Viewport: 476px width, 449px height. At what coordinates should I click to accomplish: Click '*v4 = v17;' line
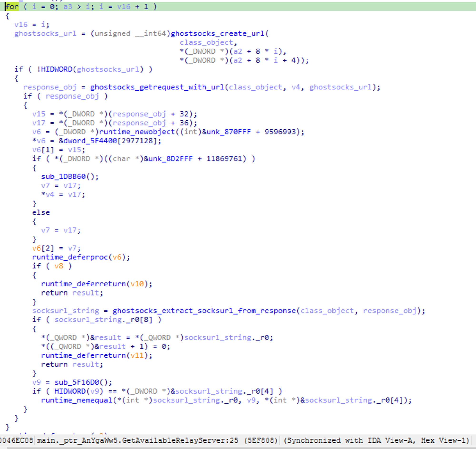coord(63,195)
